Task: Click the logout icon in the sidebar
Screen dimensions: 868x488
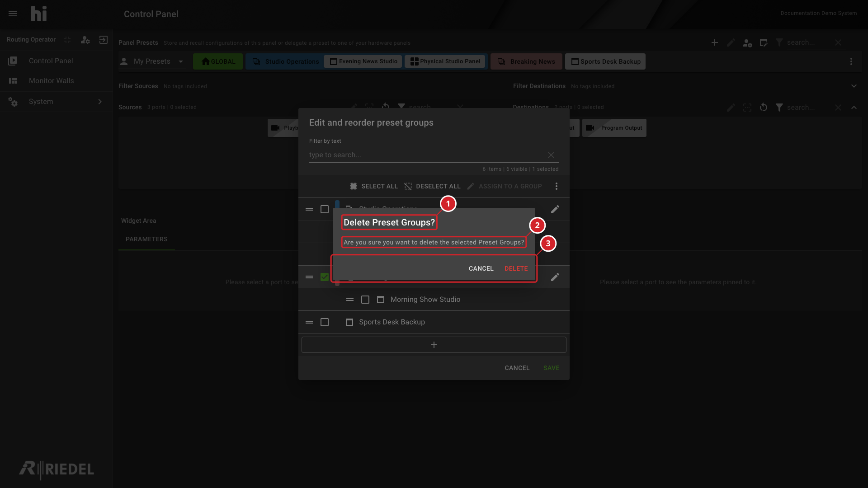Action: tap(104, 40)
